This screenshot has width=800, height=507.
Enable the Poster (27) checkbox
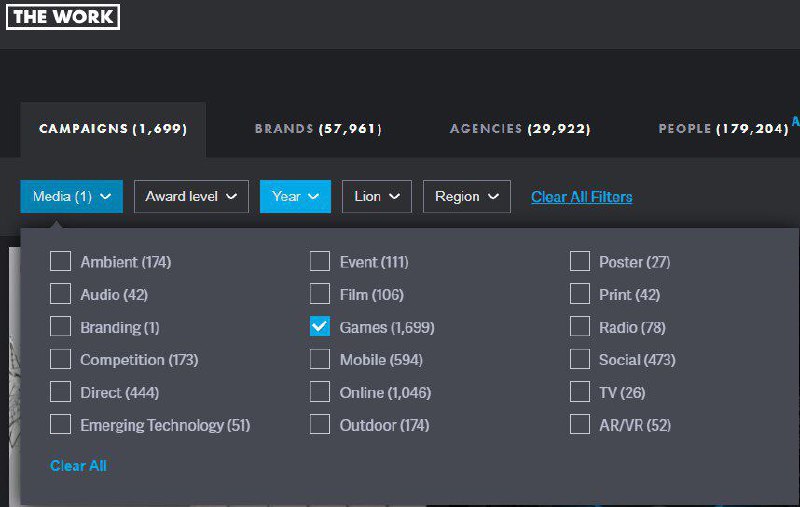point(580,261)
